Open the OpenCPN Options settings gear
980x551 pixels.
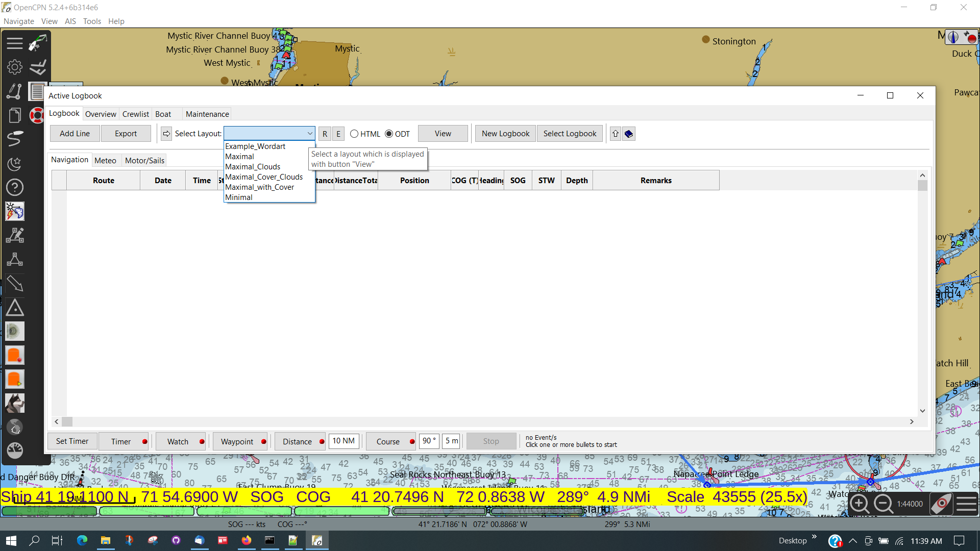coord(14,67)
